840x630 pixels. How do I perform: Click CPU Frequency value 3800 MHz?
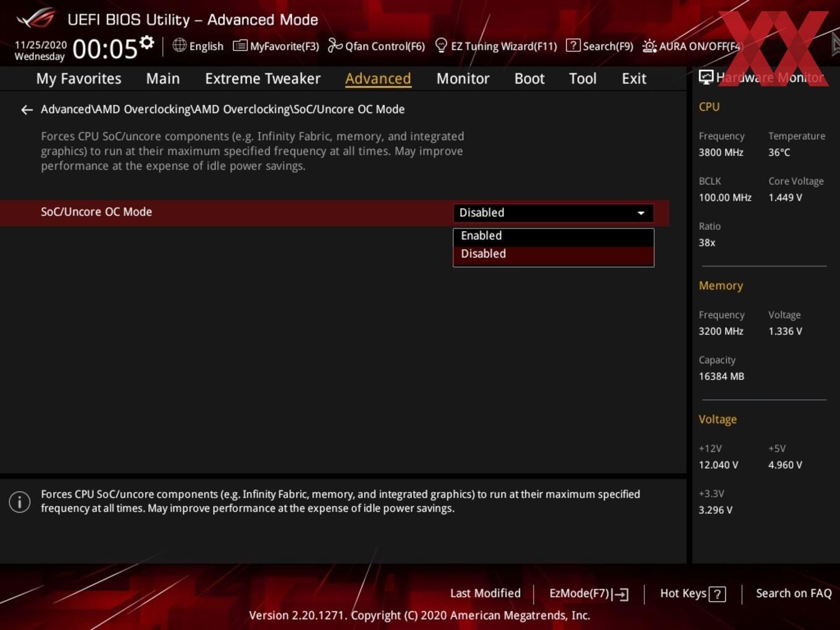click(721, 153)
